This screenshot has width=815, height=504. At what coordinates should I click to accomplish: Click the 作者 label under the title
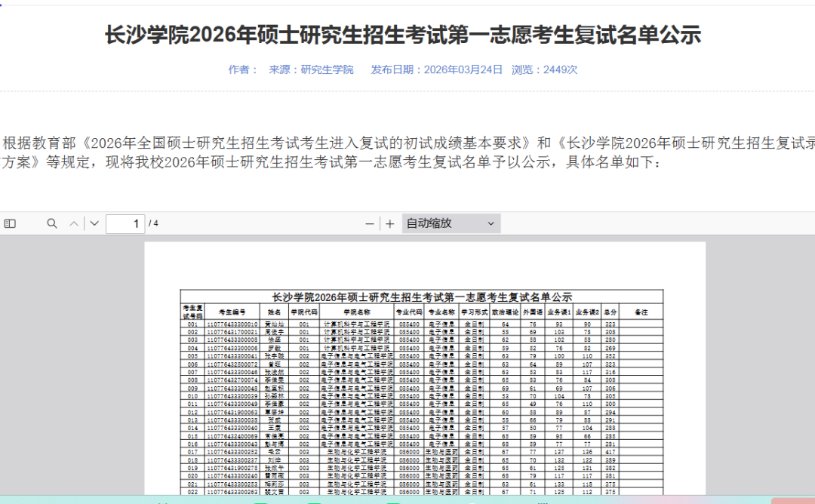(238, 69)
